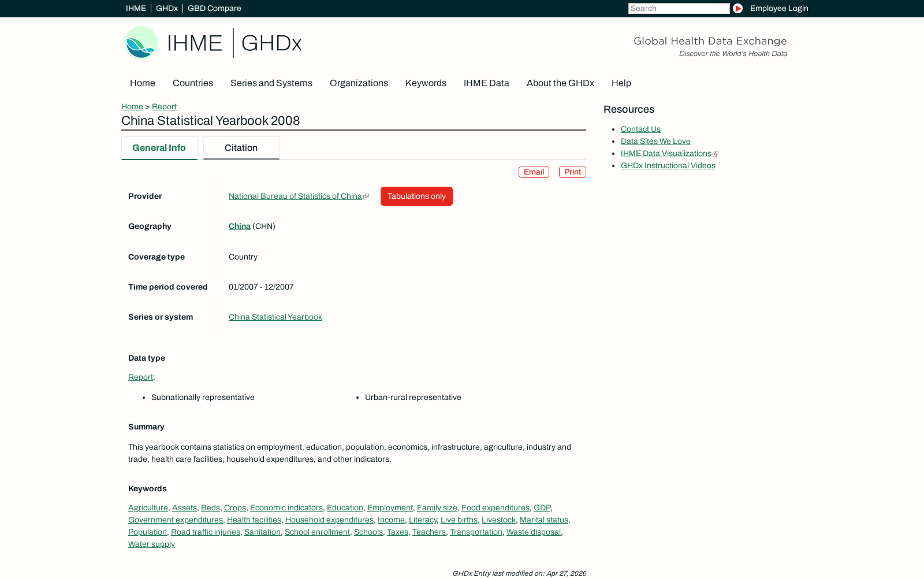The image size is (924, 578).
Task: Open the Income keyword
Action: (x=391, y=520)
